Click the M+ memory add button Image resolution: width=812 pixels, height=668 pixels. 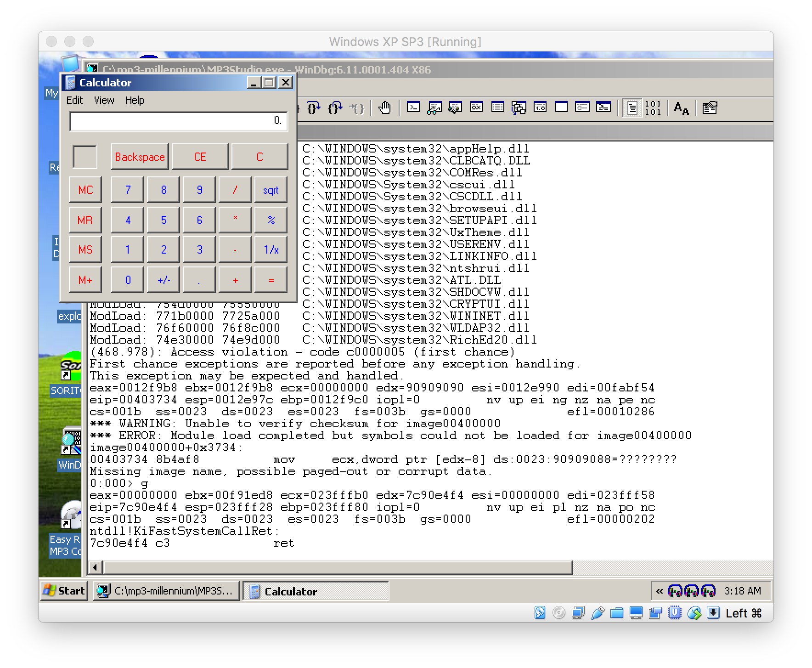(x=85, y=280)
